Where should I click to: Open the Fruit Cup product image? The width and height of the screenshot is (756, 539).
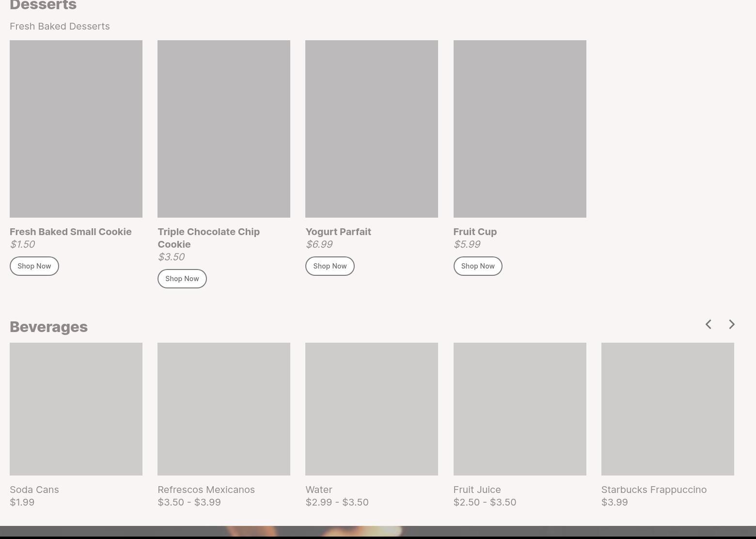(x=520, y=129)
